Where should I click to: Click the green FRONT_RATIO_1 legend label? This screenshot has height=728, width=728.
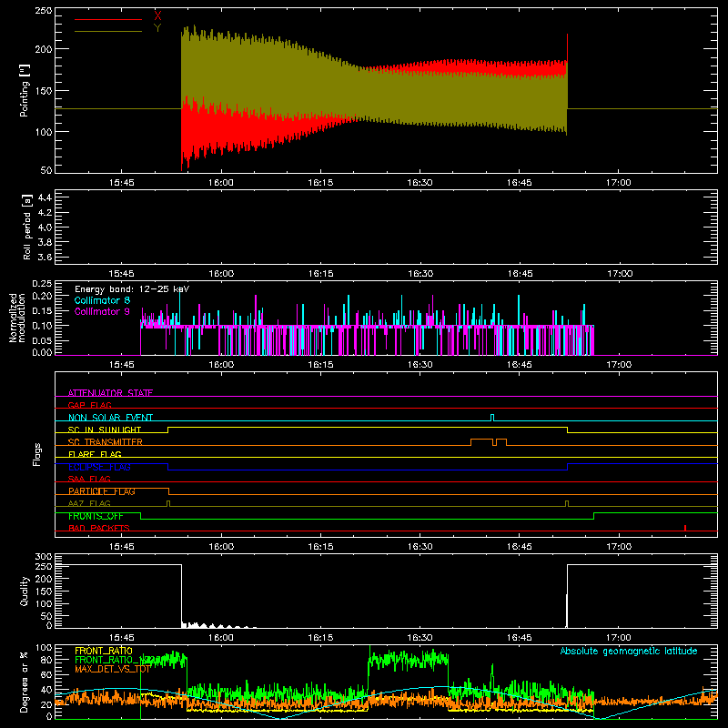tap(111, 660)
